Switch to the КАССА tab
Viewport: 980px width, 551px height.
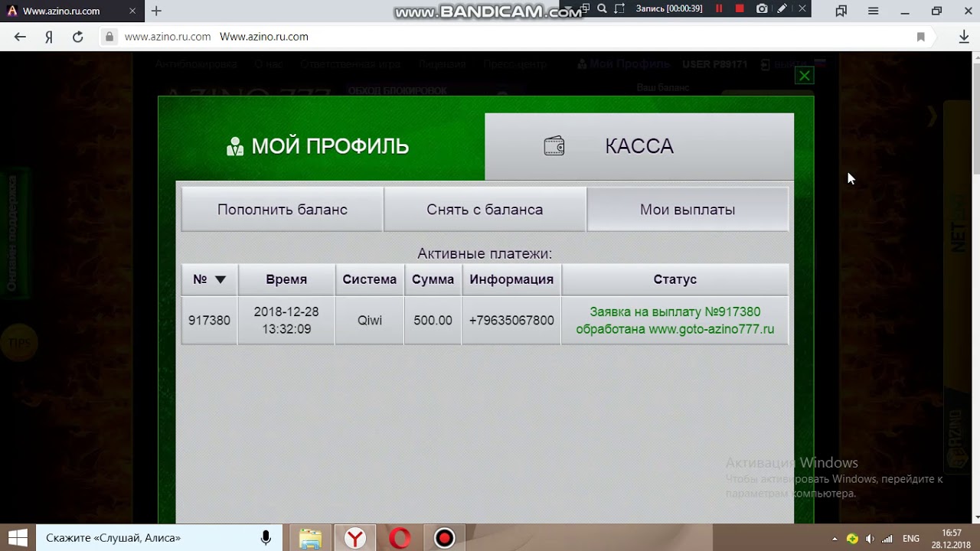639,146
